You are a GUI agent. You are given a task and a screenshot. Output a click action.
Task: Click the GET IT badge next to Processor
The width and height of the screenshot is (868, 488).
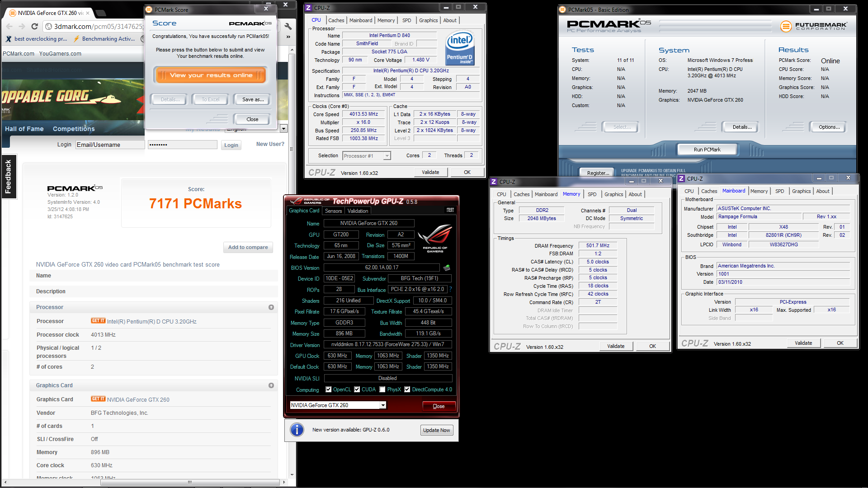click(x=98, y=321)
